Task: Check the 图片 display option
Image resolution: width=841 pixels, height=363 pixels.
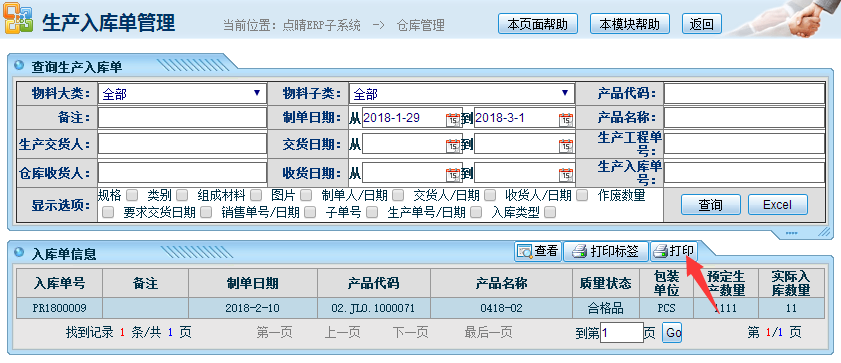Action: [x=306, y=195]
